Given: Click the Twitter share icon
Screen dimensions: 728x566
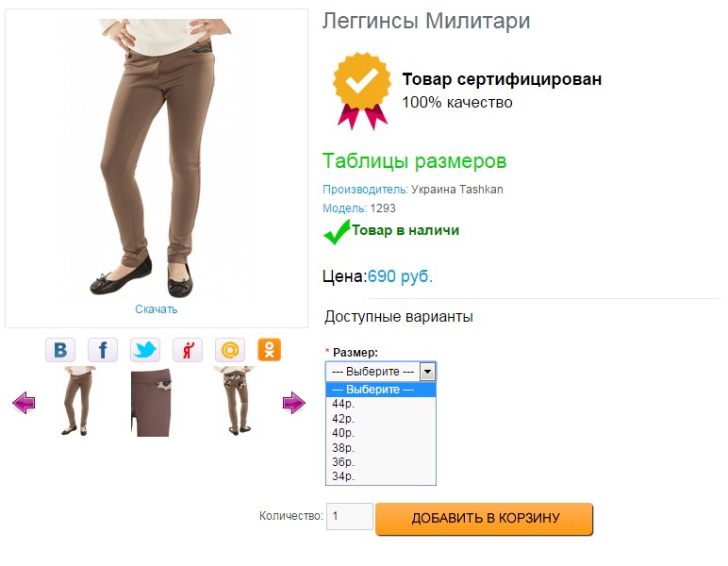Looking at the screenshot, I should tap(145, 350).
